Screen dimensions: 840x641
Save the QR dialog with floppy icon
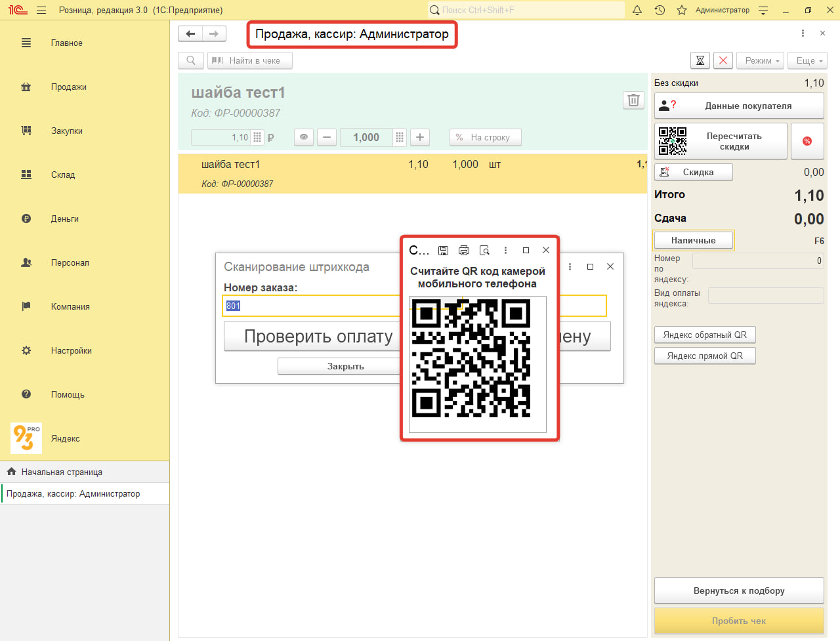pyautogui.click(x=444, y=250)
